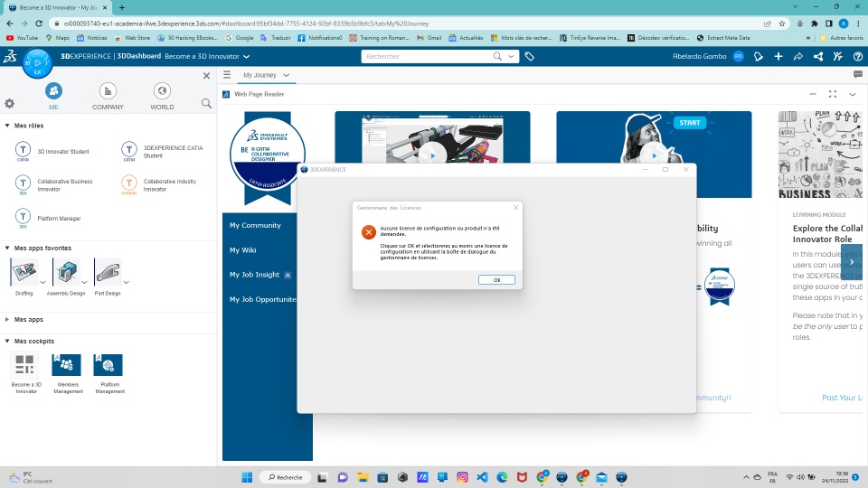This screenshot has height=488, width=868.
Task: Launch the Part Design app
Action: pyautogui.click(x=108, y=272)
